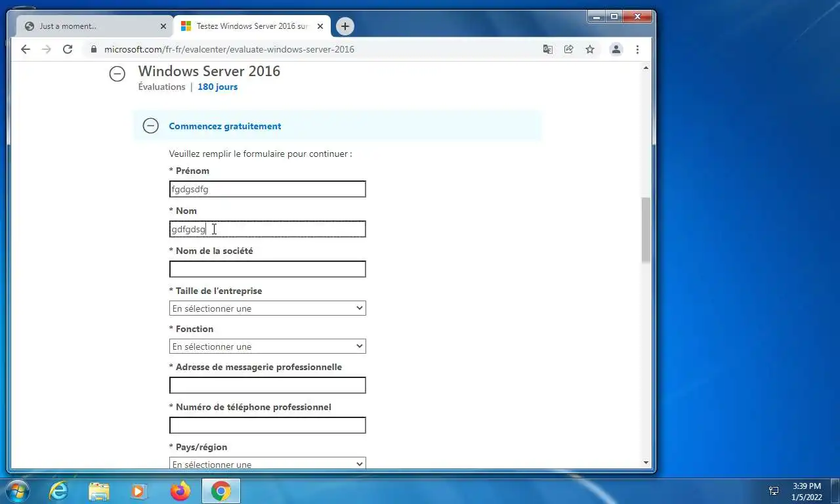Go back using the browser back arrow
This screenshot has width=840, height=504.
tap(25, 49)
